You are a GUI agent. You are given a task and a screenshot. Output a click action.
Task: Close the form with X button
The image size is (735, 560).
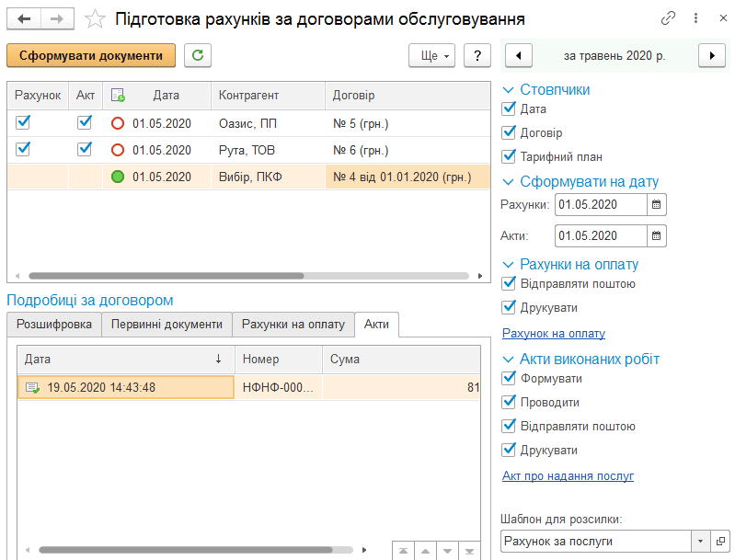point(723,18)
